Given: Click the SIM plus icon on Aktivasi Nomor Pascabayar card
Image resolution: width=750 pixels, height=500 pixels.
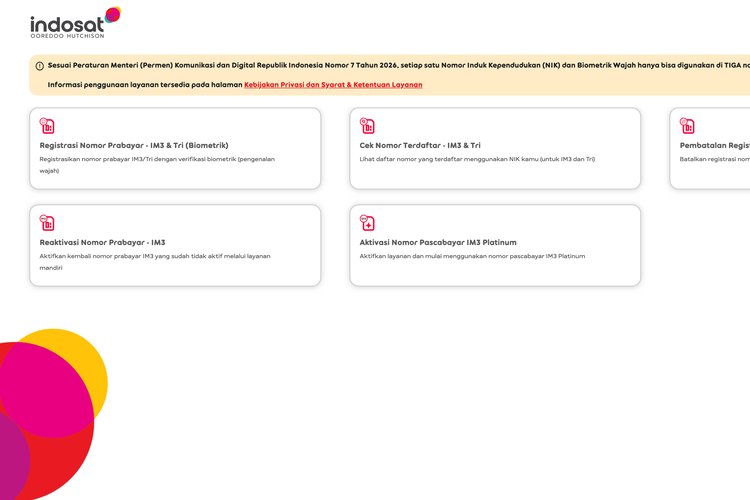Looking at the screenshot, I should [367, 223].
